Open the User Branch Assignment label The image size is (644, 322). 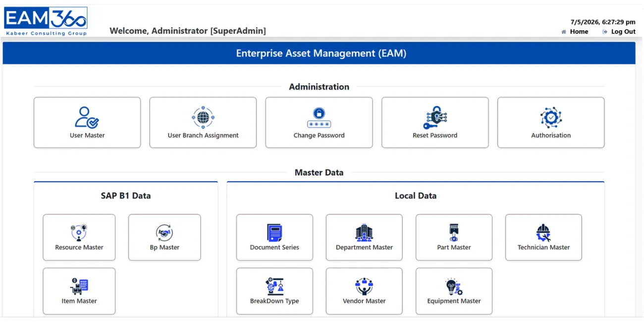pos(203,135)
